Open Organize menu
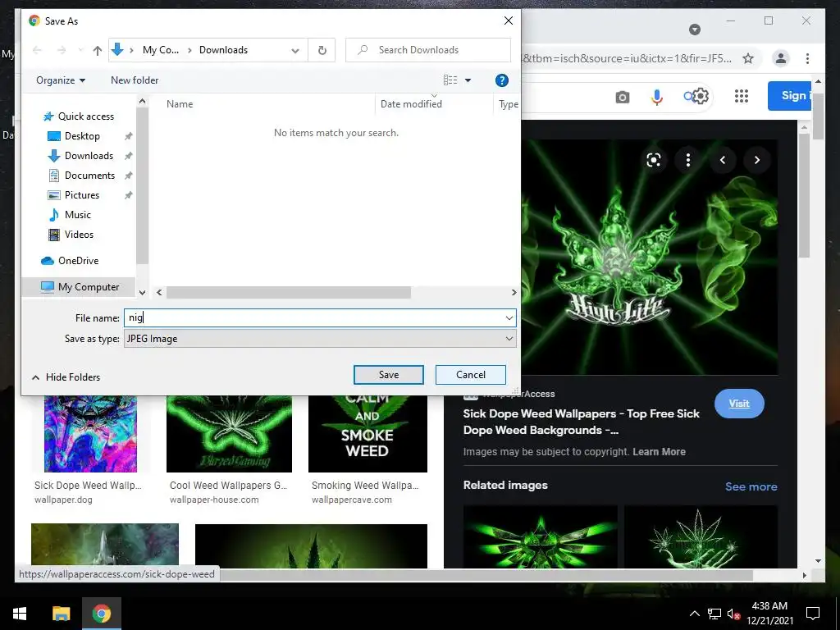Image resolution: width=840 pixels, height=630 pixels. click(x=61, y=80)
